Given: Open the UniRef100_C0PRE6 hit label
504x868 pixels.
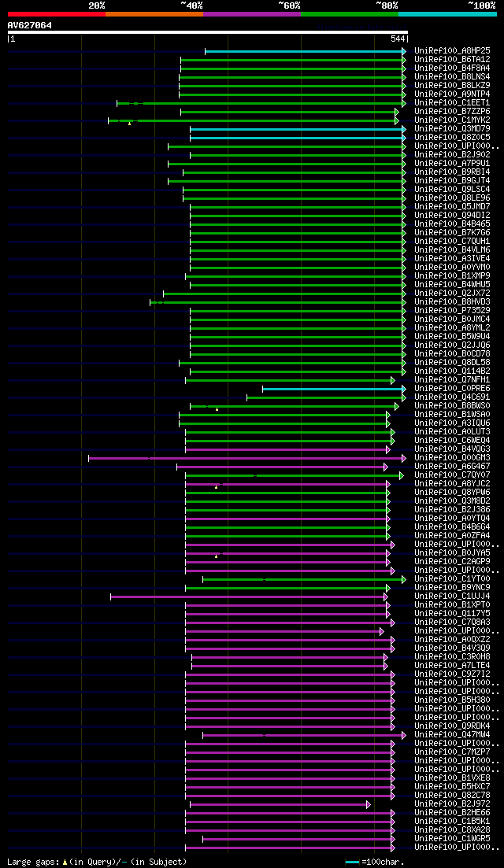Looking at the screenshot, I should coord(452,389).
